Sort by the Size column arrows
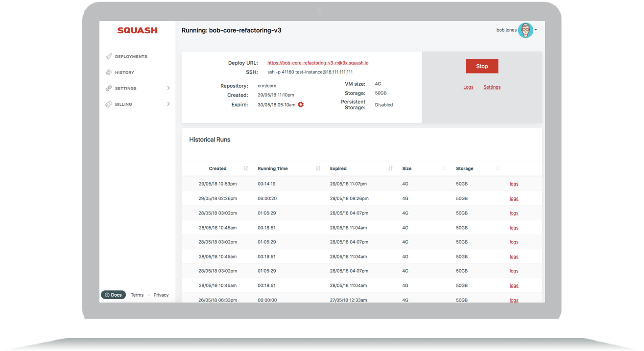This screenshot has width=644, height=351. 444,168
